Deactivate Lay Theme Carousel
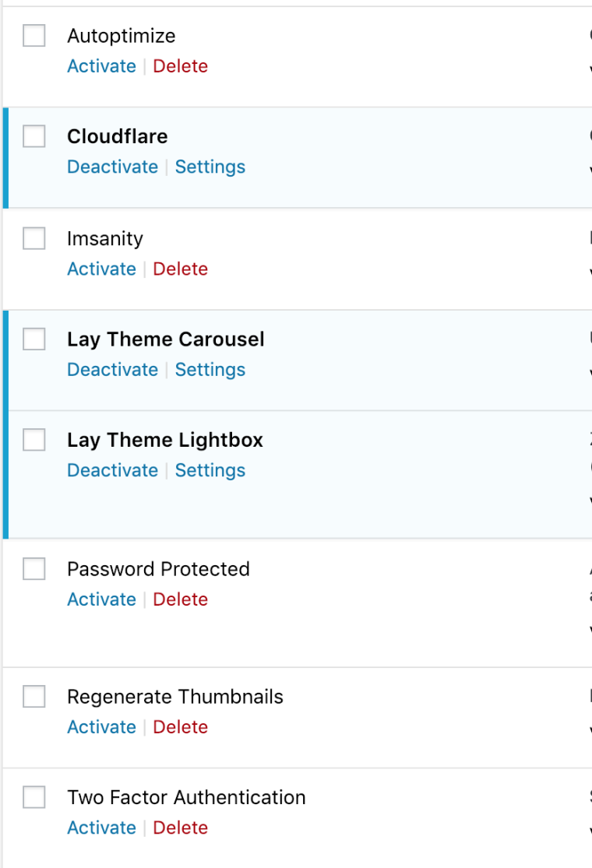This screenshot has height=868, width=592. 112,370
